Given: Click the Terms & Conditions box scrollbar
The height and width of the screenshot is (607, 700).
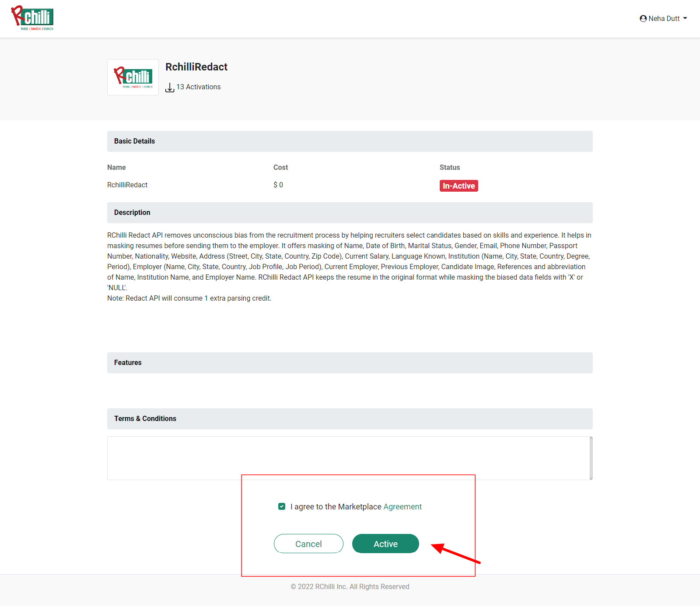Looking at the screenshot, I should pos(591,458).
